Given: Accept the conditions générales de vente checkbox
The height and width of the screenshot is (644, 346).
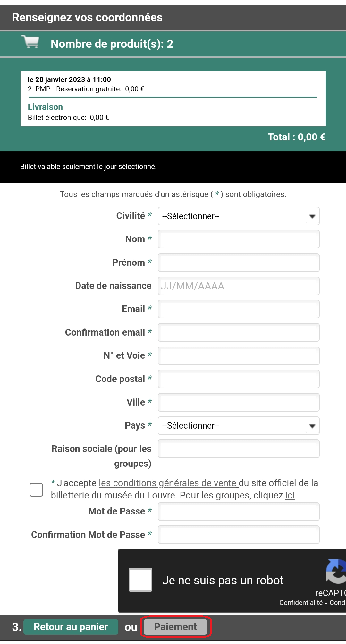Looking at the screenshot, I should tap(36, 489).
